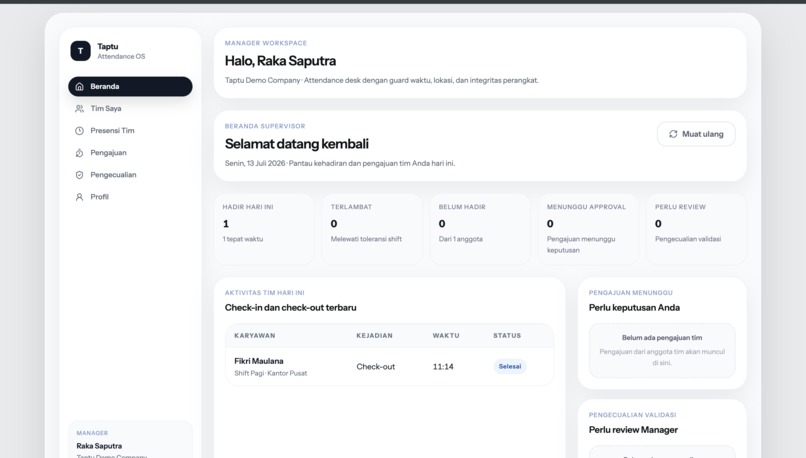This screenshot has width=806, height=458.
Task: Click the Status column header
Action: pyautogui.click(x=507, y=336)
